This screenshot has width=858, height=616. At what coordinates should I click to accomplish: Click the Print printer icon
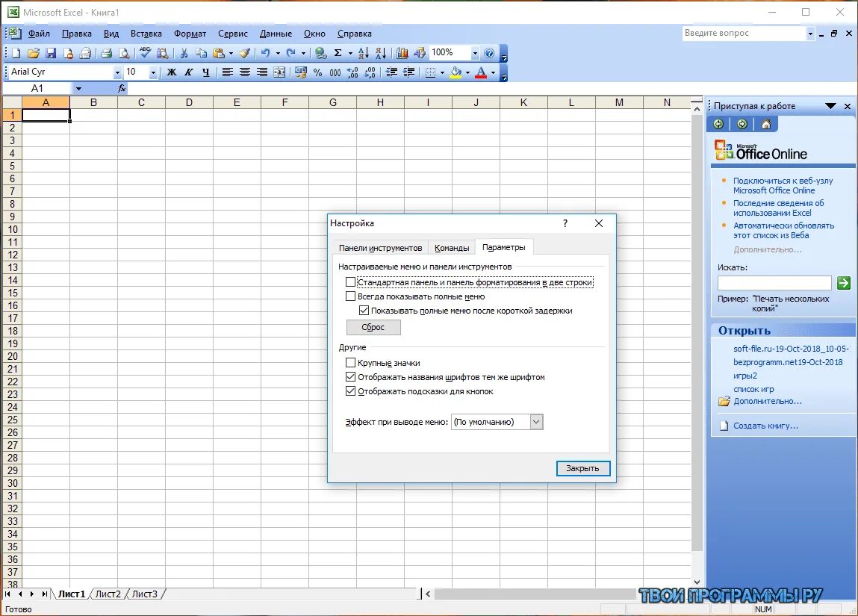pos(107,53)
